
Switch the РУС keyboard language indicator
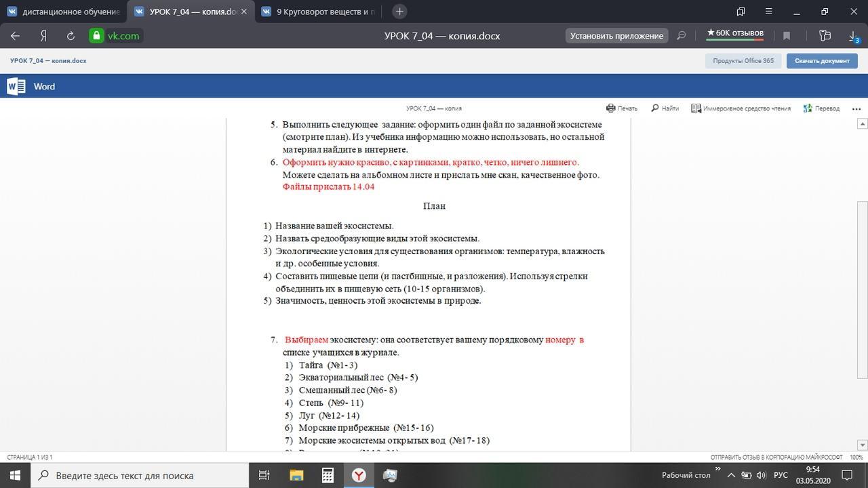(781, 475)
